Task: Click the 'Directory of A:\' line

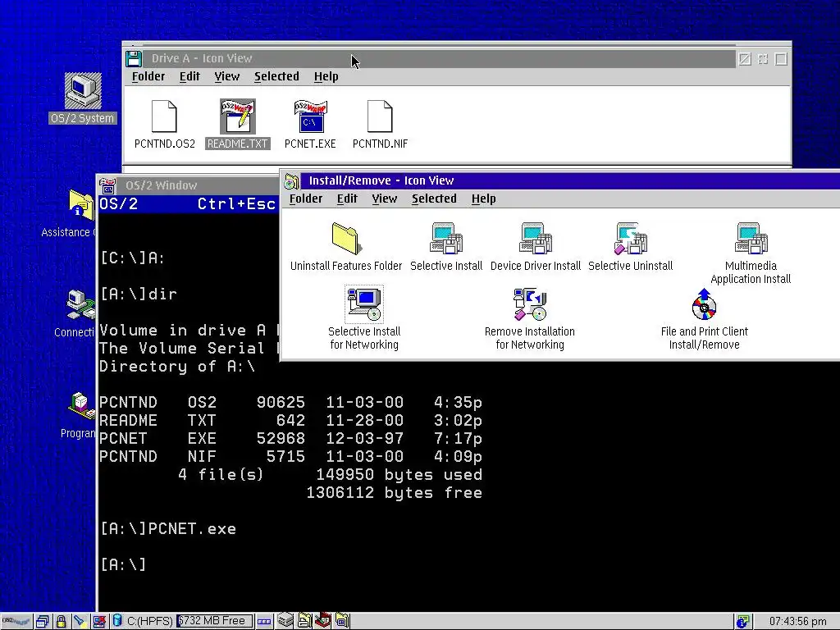Action: 177,367
